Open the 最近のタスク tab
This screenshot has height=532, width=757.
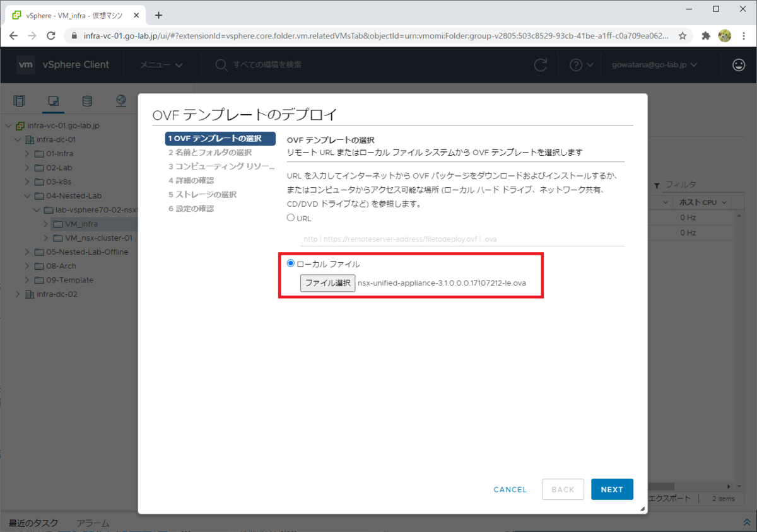[33, 523]
